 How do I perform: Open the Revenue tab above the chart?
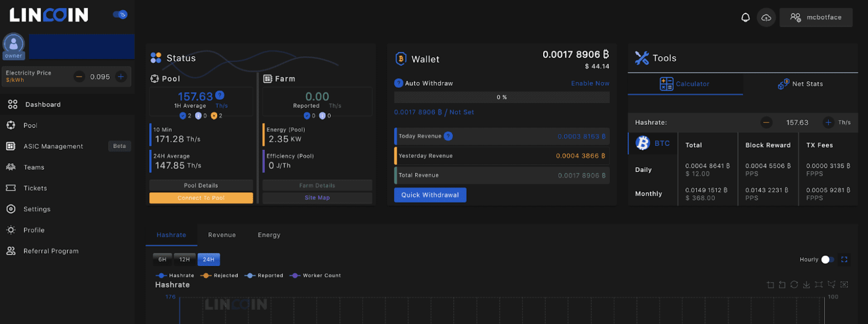tap(222, 234)
